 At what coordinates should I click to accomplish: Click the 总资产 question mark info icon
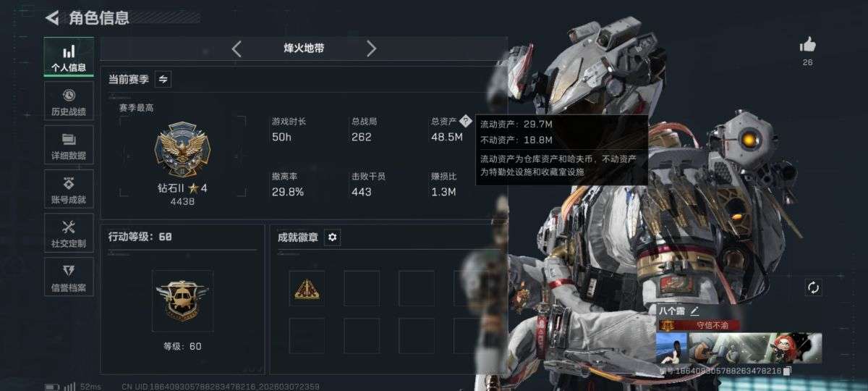(x=465, y=121)
